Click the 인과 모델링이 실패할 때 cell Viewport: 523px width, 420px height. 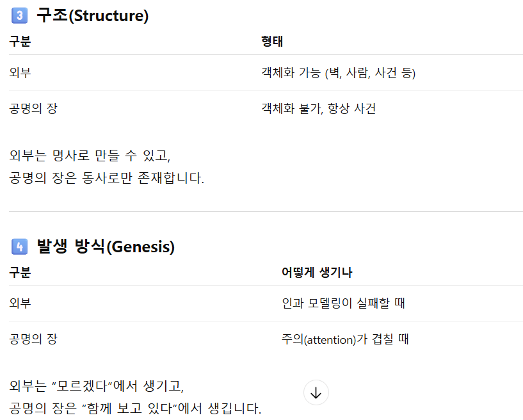(343, 303)
